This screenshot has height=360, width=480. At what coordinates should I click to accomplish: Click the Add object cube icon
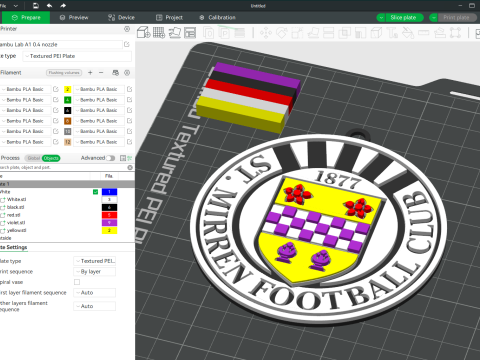144,33
